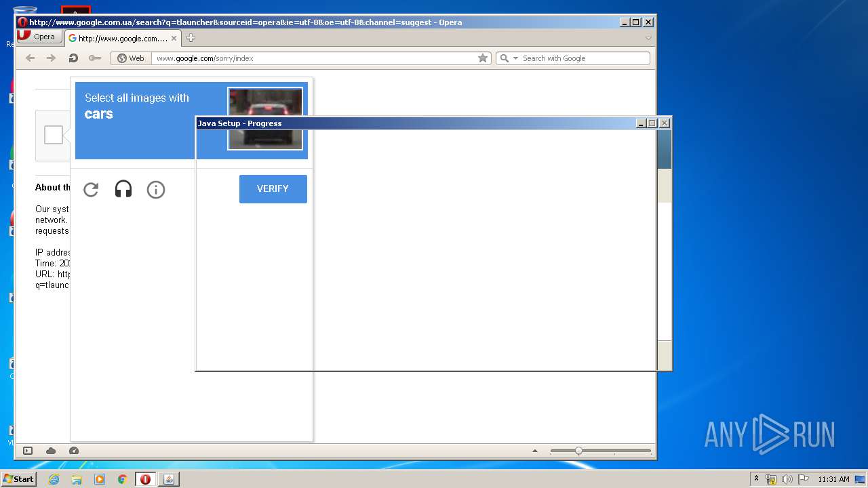Get an audio challenge headphones icon
This screenshot has height=488, width=868.
[123, 189]
